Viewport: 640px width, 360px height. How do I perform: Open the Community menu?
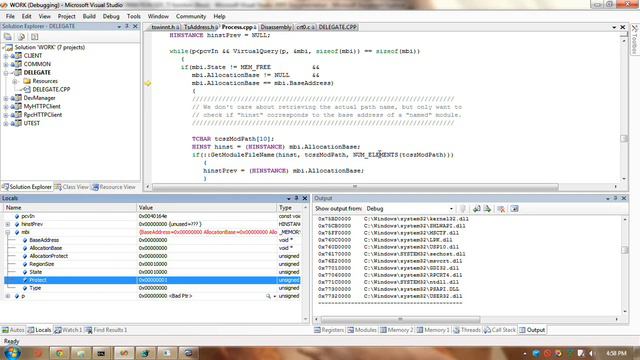tap(191, 16)
